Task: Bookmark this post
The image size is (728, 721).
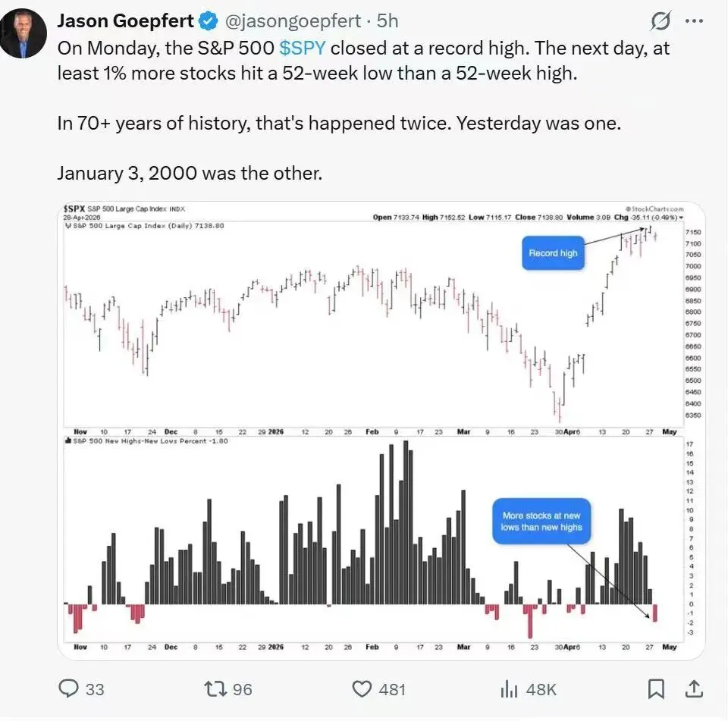Action: (657, 688)
